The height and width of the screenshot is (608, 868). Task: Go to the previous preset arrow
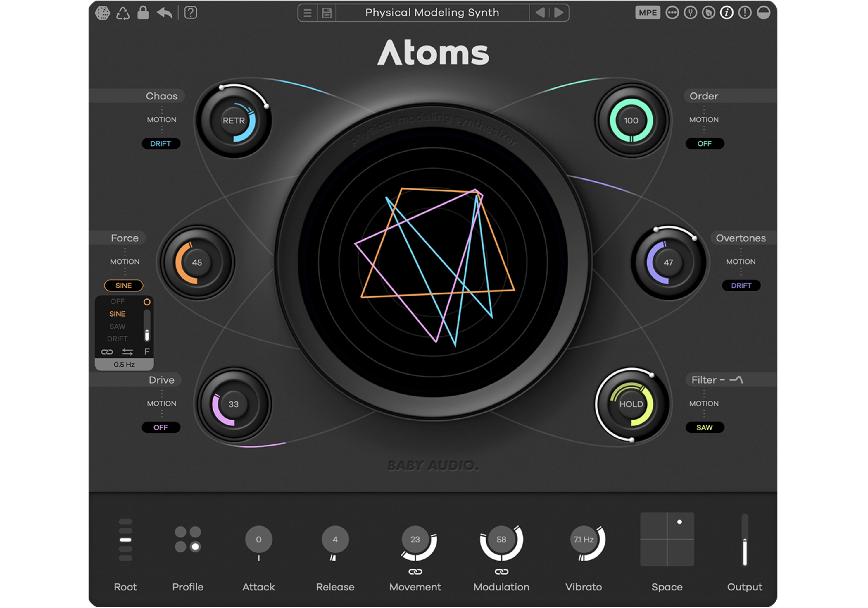pyautogui.click(x=540, y=13)
